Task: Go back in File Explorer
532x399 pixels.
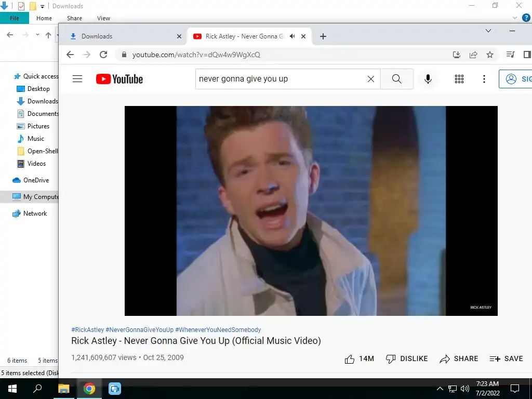Action: click(10, 35)
